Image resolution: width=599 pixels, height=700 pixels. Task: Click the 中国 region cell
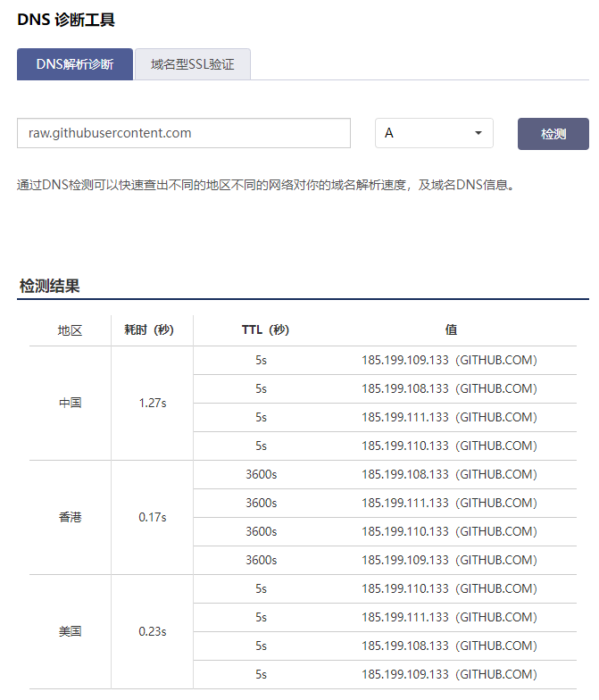click(x=70, y=403)
